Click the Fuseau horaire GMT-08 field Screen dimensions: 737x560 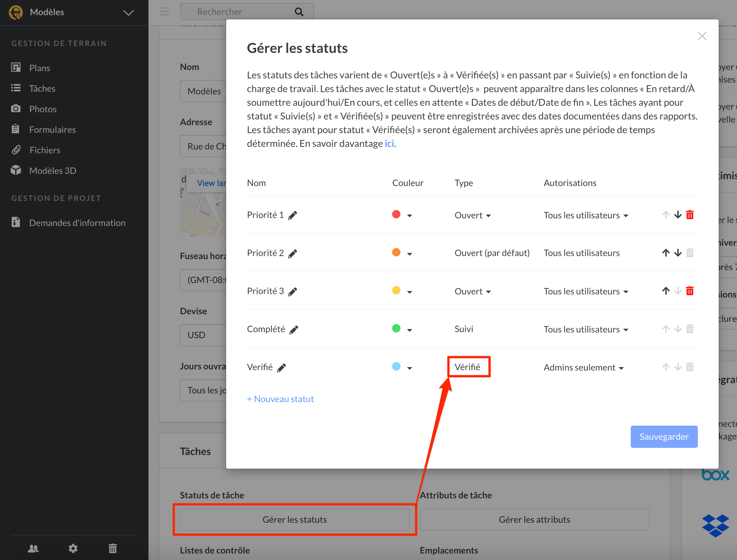click(203, 280)
